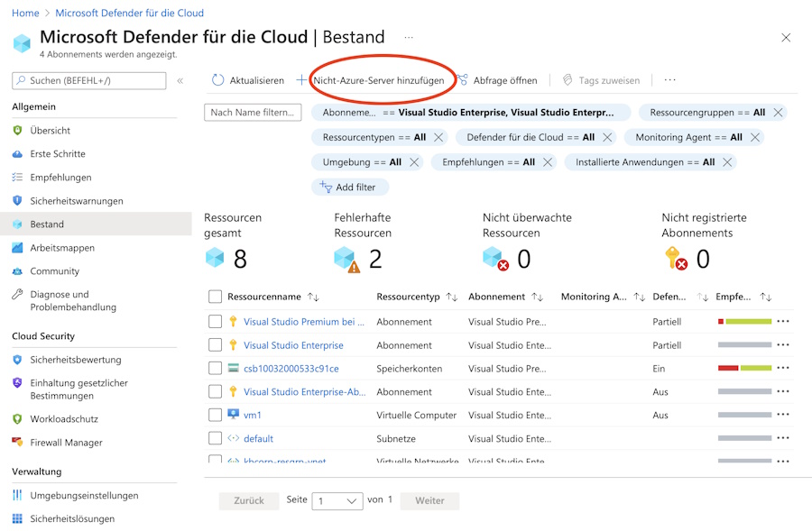Sort by Ressourcentyp column arrows
Viewport: 812px width, 531px height.
pos(452,297)
